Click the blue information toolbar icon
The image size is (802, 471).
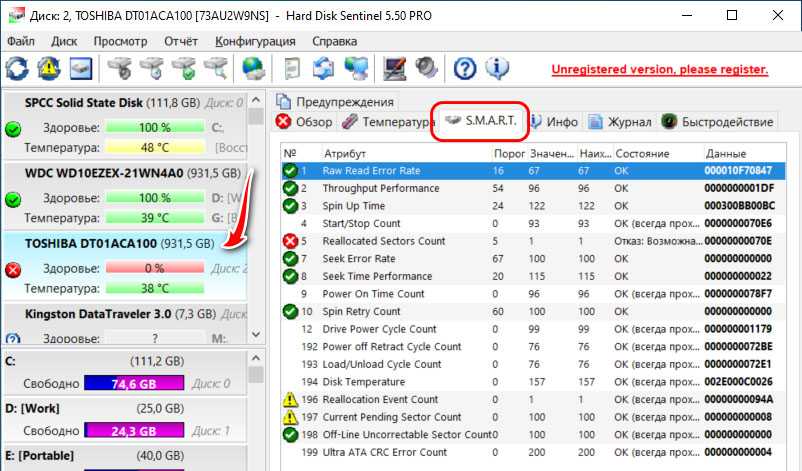tap(497, 69)
